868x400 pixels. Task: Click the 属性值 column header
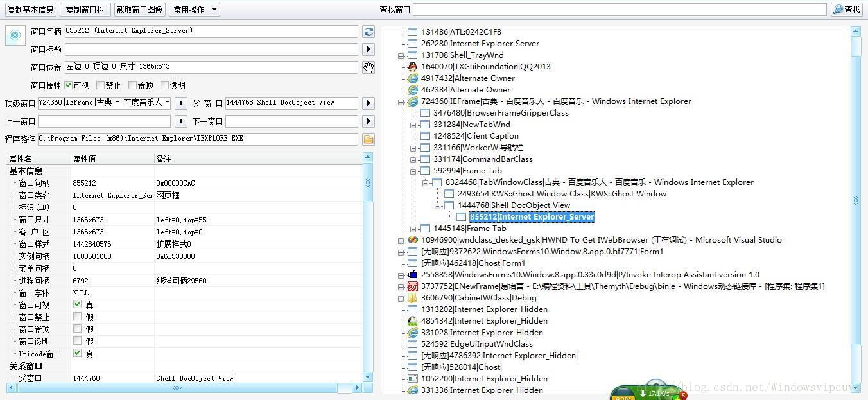tap(112, 159)
